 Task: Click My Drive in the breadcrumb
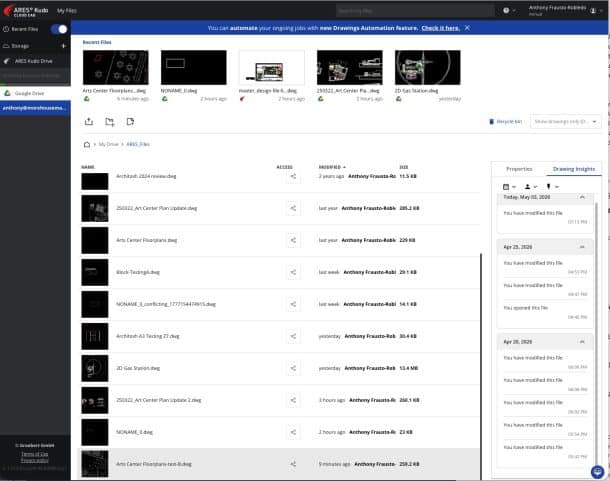click(x=108, y=144)
